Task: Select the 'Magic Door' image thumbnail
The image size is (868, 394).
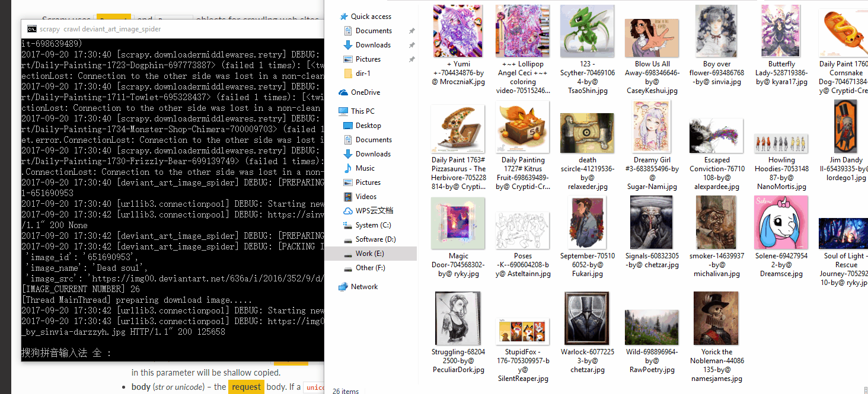Action: 458,223
